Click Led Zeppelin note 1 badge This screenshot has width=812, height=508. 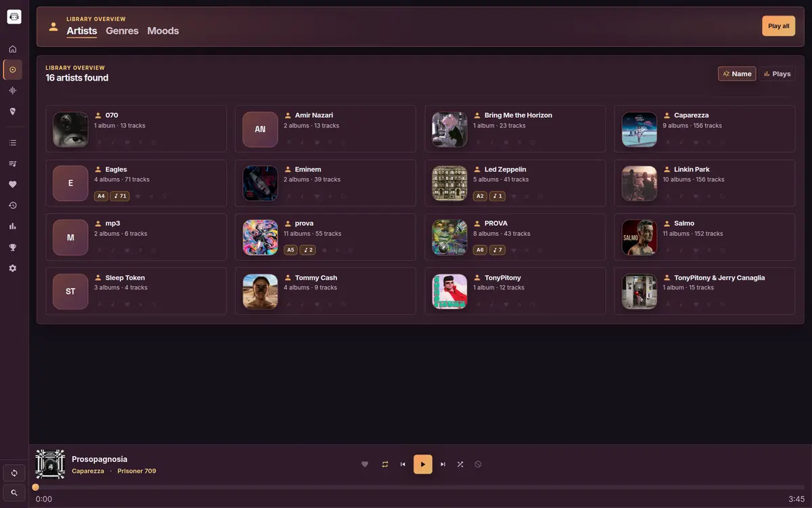497,196
